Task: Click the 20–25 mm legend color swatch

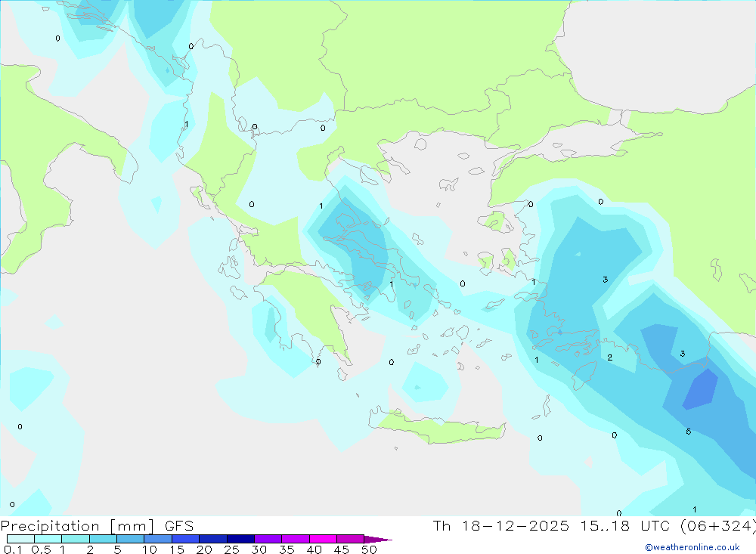Action: click(x=213, y=539)
